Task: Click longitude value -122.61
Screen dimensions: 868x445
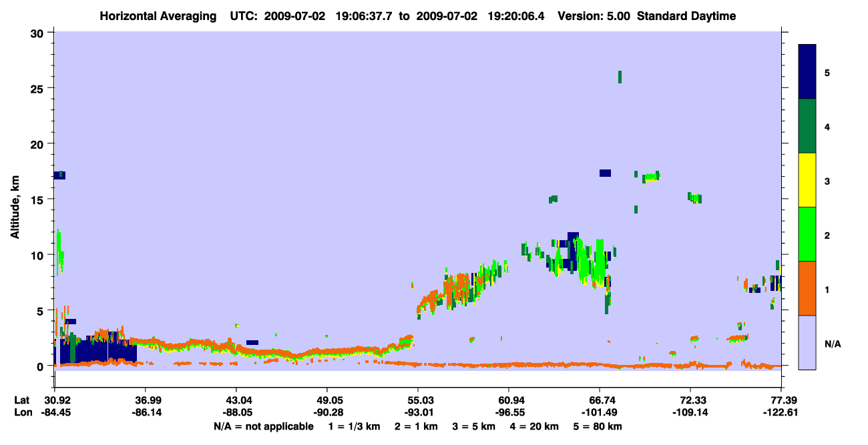Action: coord(781,412)
